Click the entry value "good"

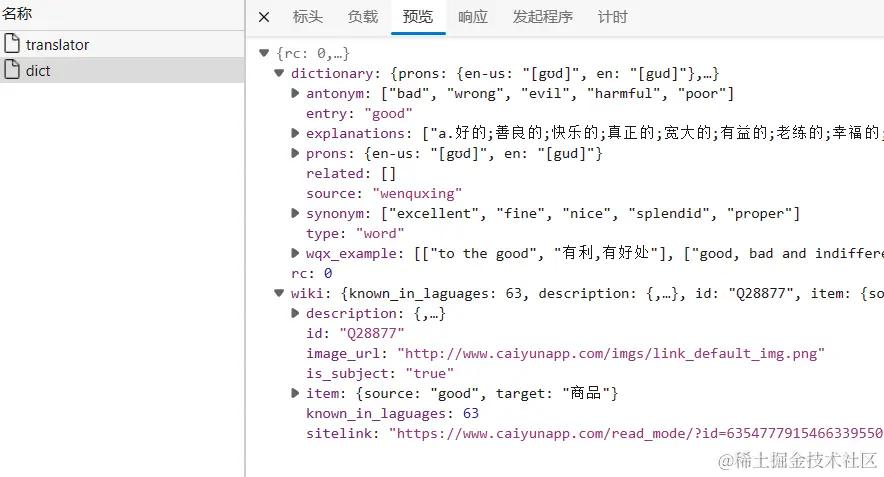coord(388,113)
